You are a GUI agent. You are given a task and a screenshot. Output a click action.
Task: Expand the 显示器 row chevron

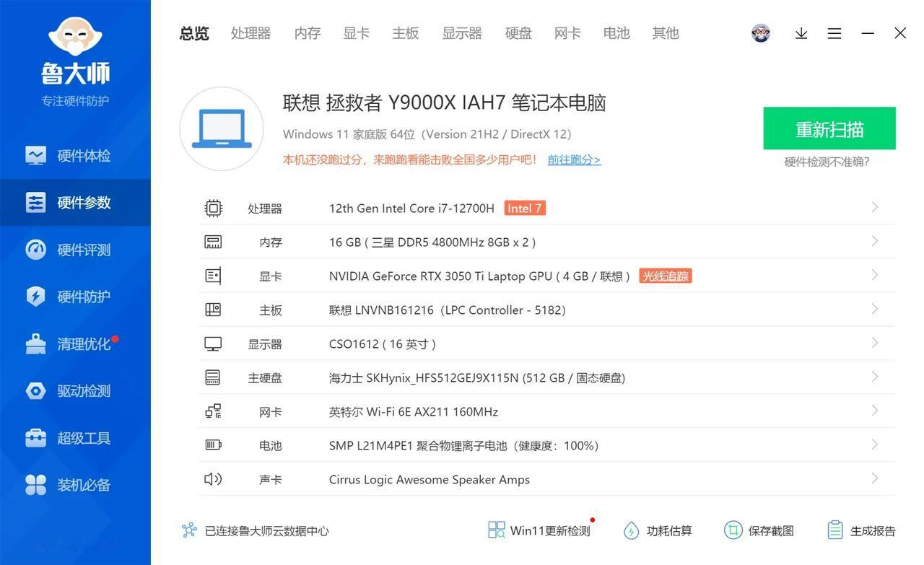pyautogui.click(x=874, y=343)
